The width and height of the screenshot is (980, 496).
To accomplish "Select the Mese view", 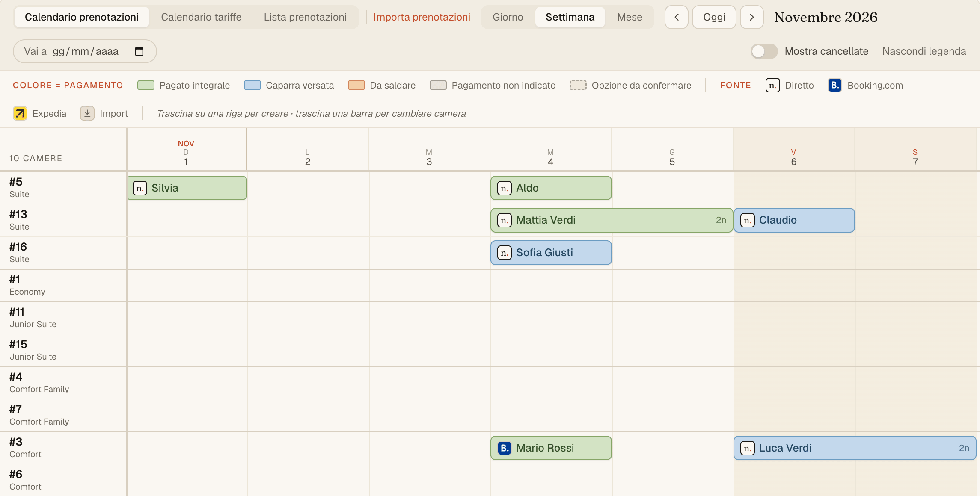I will [x=630, y=17].
